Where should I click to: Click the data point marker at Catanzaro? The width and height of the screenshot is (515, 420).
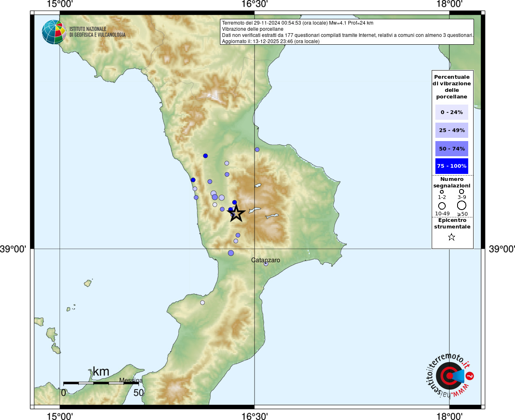click(x=266, y=264)
